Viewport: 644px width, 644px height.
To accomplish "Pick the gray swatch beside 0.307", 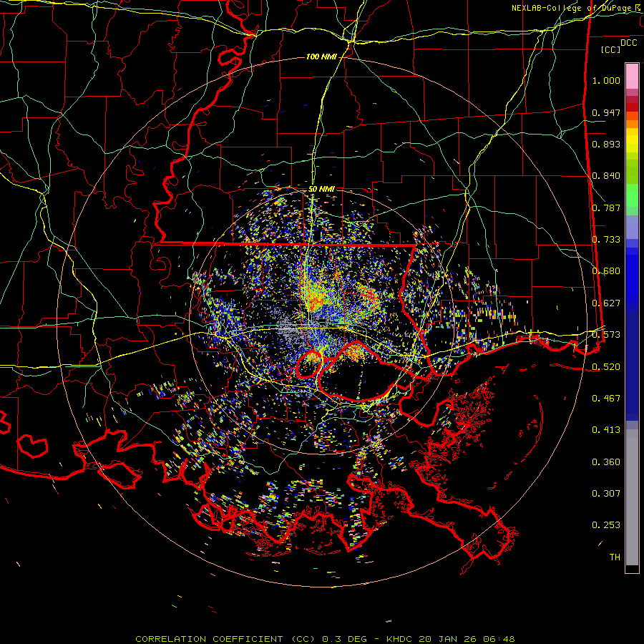I will (x=632, y=497).
